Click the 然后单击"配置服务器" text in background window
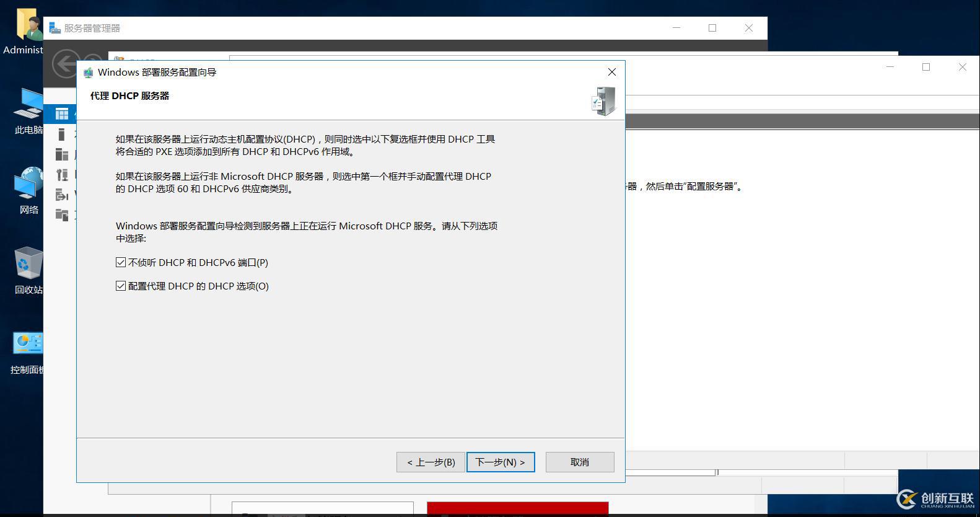The height and width of the screenshot is (517, 980). point(694,186)
